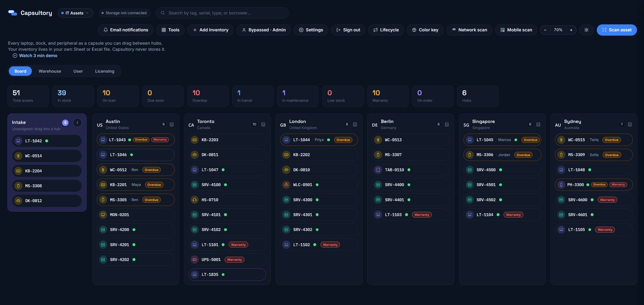Click the UPS icon on UPS-5001
The height and width of the screenshot is (305, 644).
click(194, 260)
